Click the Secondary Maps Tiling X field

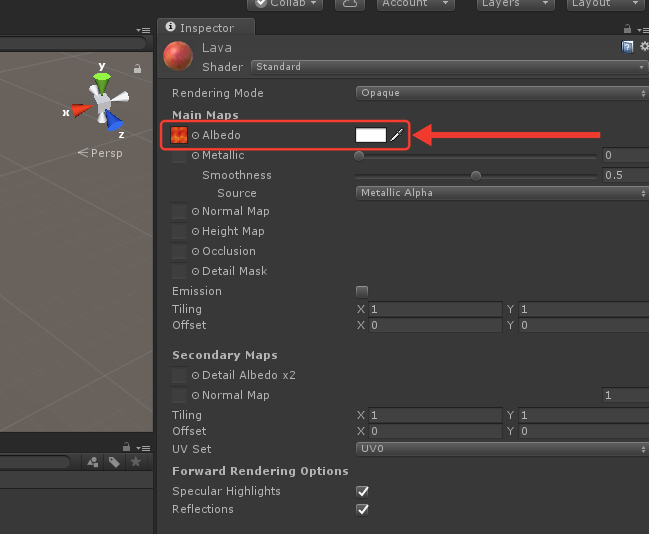[435, 415]
